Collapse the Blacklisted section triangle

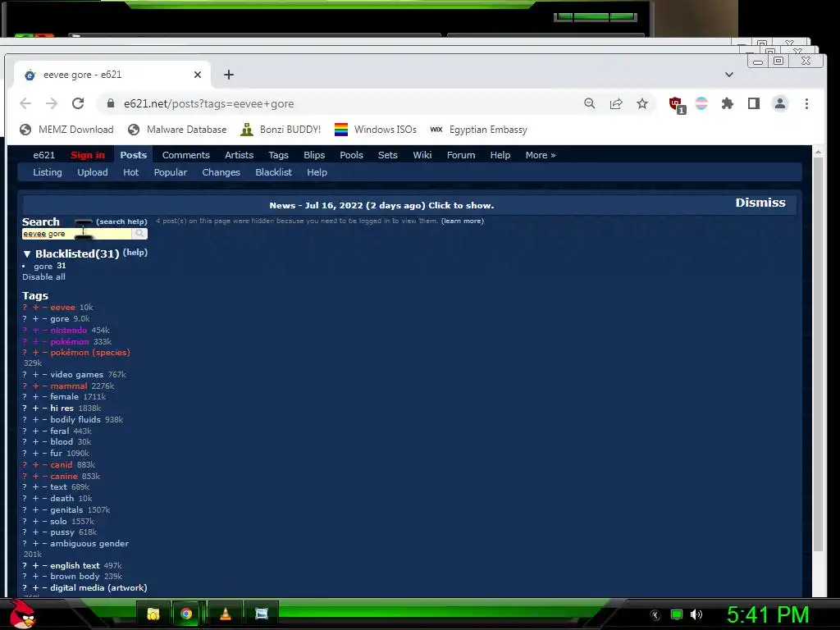(x=27, y=254)
